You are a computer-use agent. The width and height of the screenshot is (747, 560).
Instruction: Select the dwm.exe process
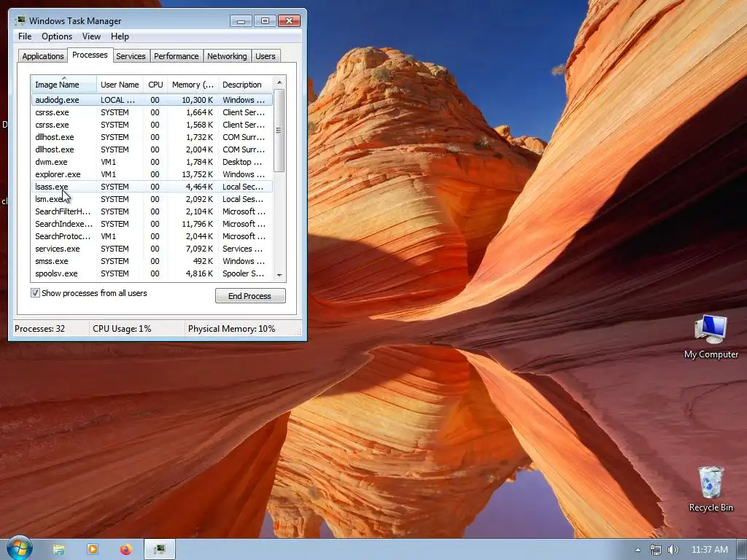[x=152, y=162]
